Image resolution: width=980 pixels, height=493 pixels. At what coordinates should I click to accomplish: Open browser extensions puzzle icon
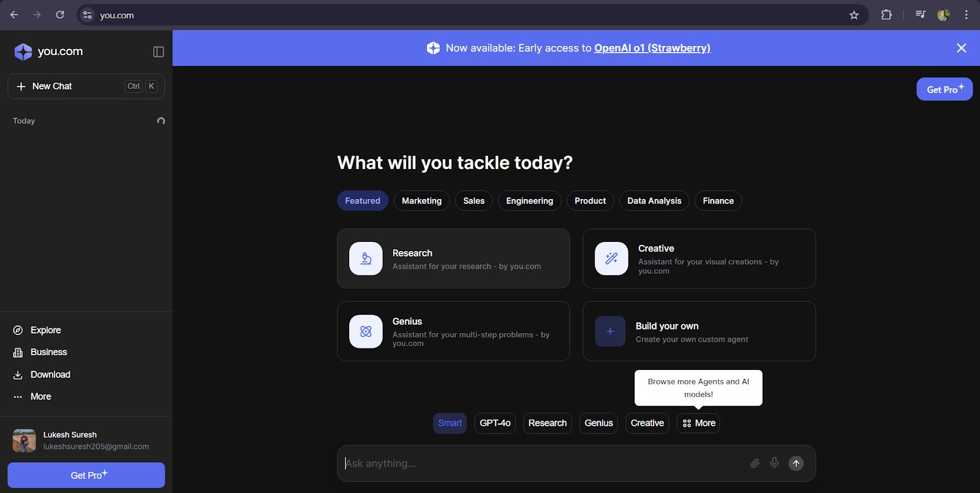tap(886, 15)
